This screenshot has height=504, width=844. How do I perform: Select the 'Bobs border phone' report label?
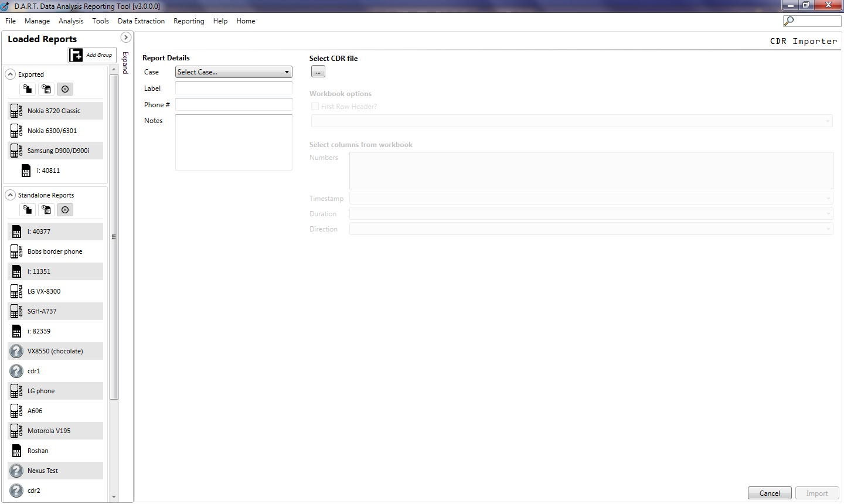pyautogui.click(x=55, y=251)
